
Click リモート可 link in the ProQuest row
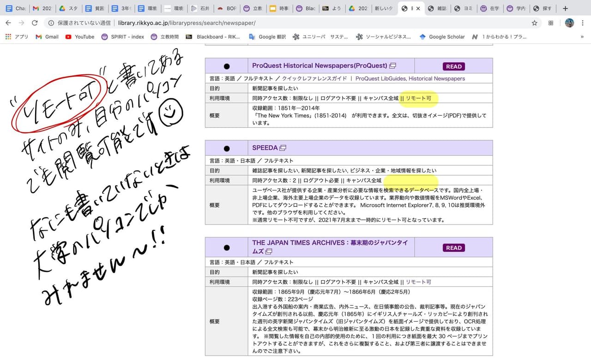(x=418, y=98)
